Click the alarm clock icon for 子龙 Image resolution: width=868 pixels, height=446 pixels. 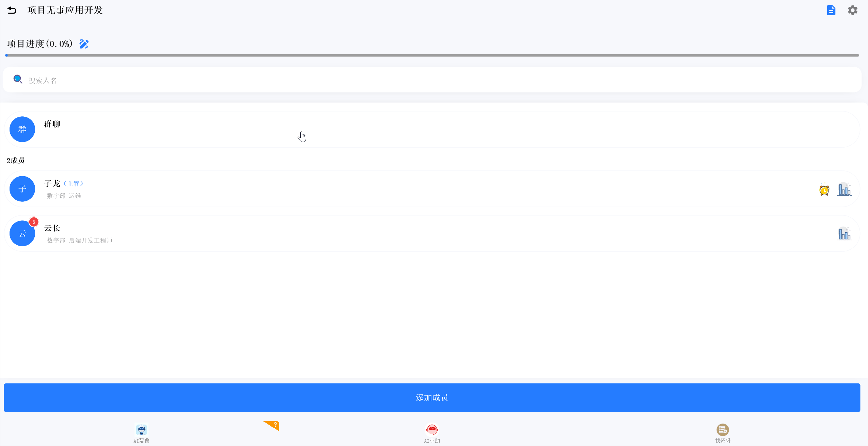(824, 190)
